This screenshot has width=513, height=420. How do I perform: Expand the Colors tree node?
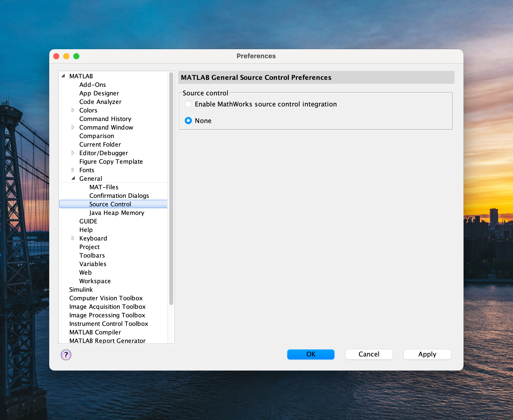click(73, 110)
